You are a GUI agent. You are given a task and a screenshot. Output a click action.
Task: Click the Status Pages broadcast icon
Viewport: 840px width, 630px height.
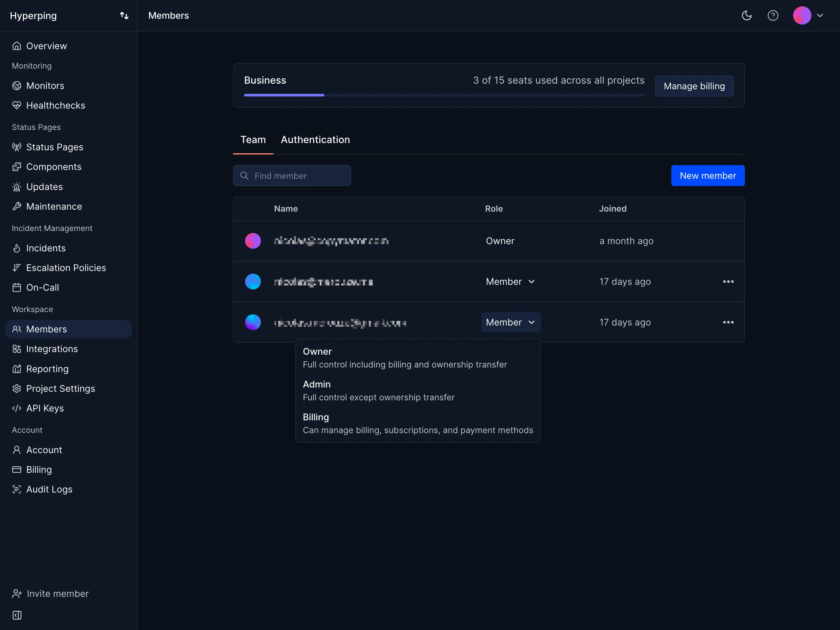[x=17, y=147]
